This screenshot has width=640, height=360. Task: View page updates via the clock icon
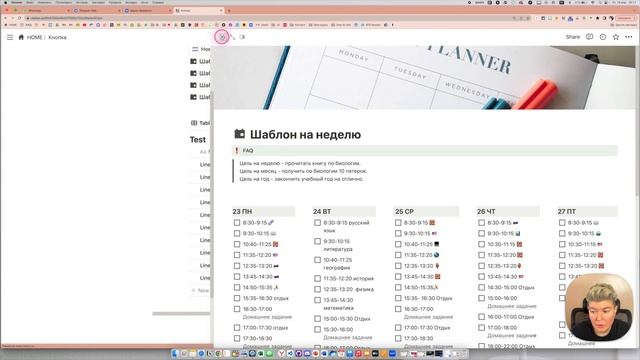coord(603,37)
